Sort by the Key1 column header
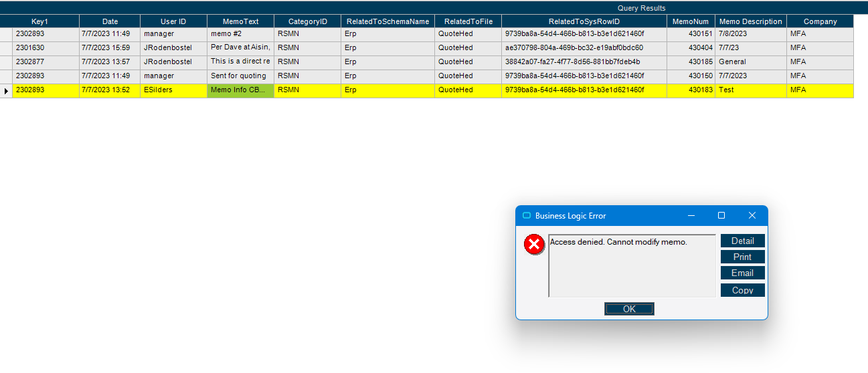Screen dimensions: 868x373 (39, 21)
